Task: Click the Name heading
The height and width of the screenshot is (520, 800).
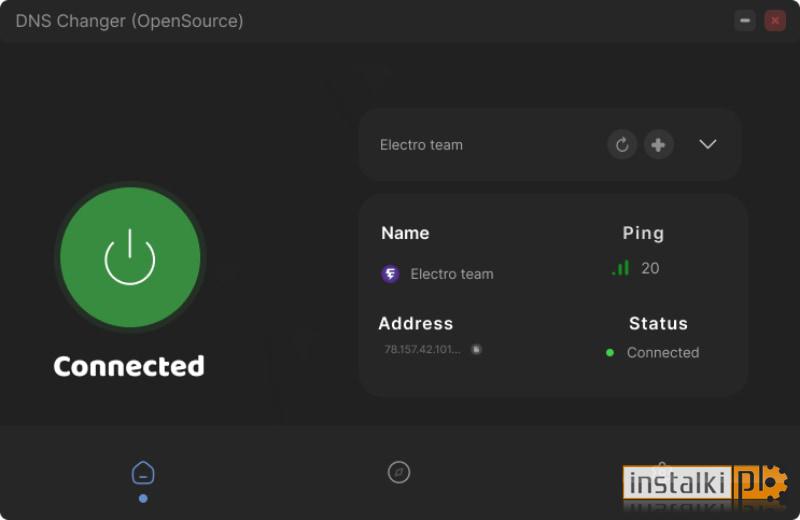Action: (x=405, y=233)
